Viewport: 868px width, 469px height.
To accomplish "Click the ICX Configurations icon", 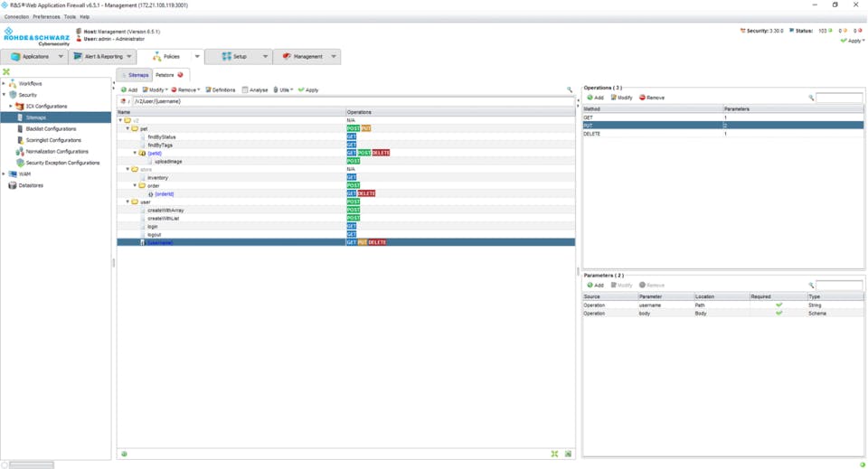I will point(19,107).
